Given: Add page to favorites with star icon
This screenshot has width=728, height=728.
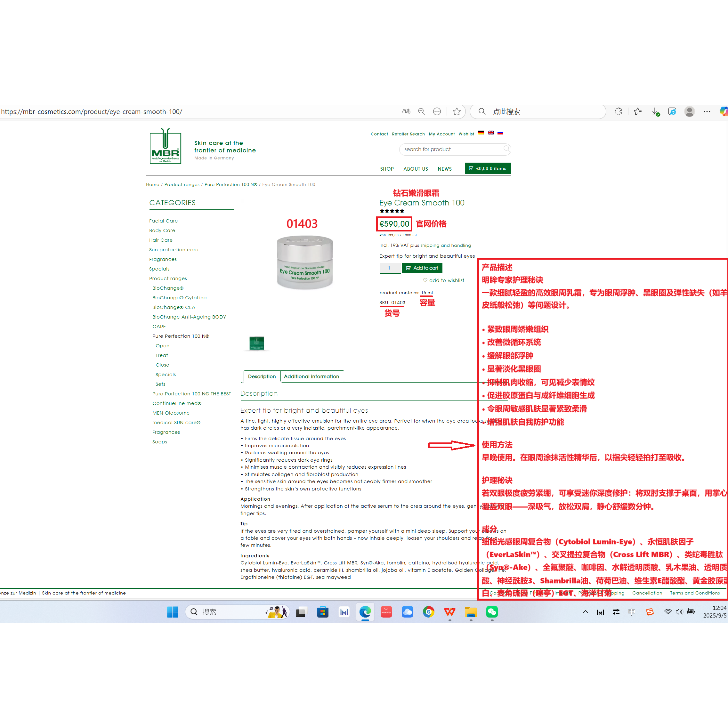Looking at the screenshot, I should (457, 111).
